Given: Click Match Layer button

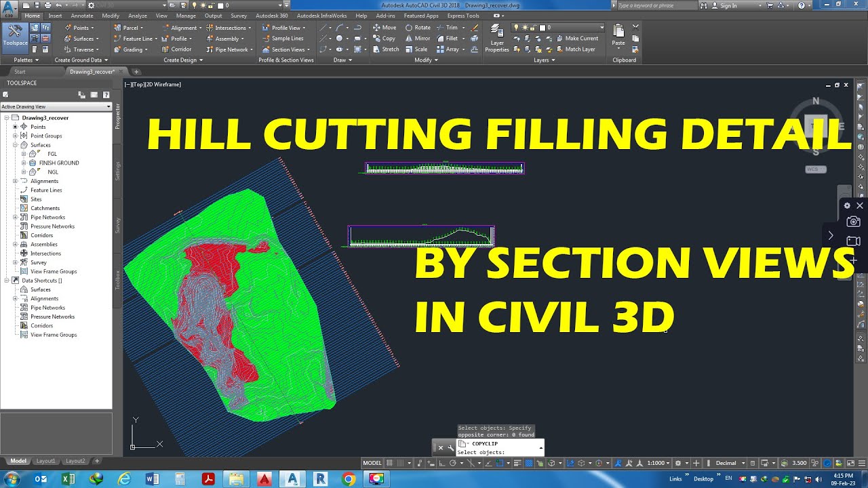Looking at the screenshot, I should 576,49.
